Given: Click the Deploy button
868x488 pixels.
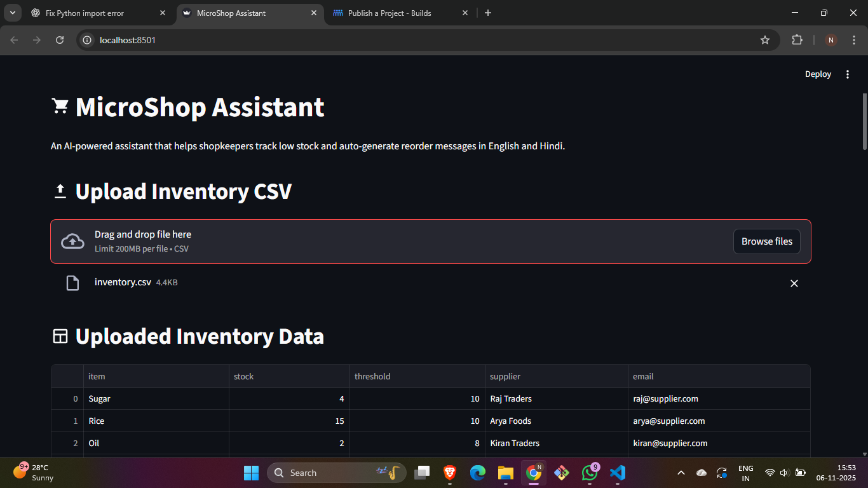Looking at the screenshot, I should 818,74.
